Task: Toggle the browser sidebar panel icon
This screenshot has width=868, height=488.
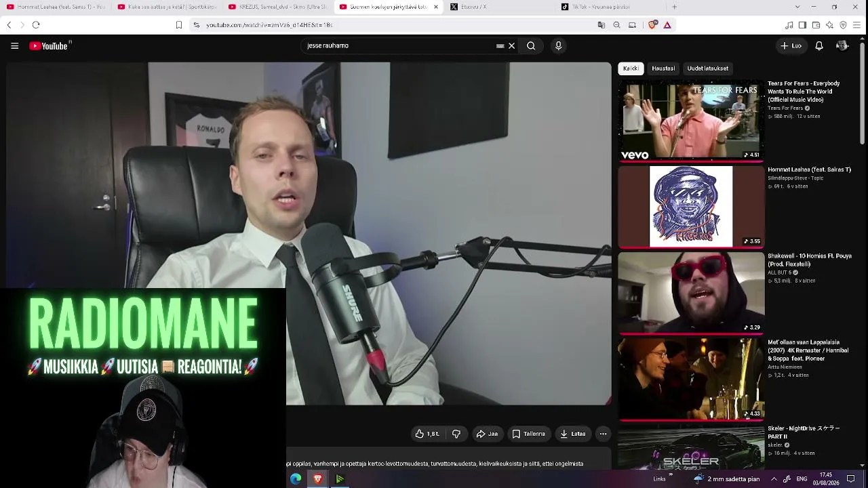Action: pos(802,25)
